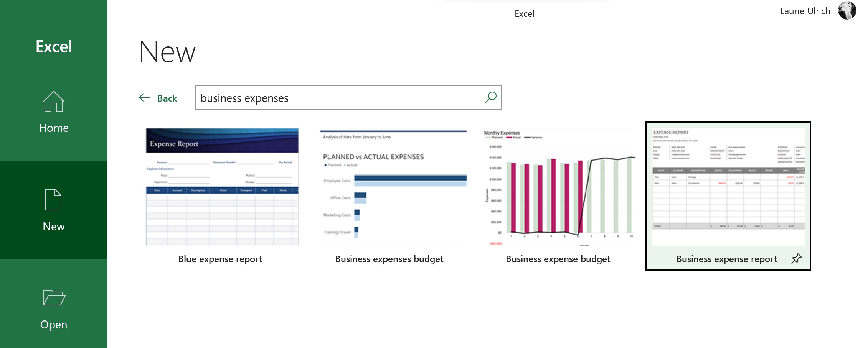Click the account name Laurie Ulrich
868x348 pixels.
804,11
